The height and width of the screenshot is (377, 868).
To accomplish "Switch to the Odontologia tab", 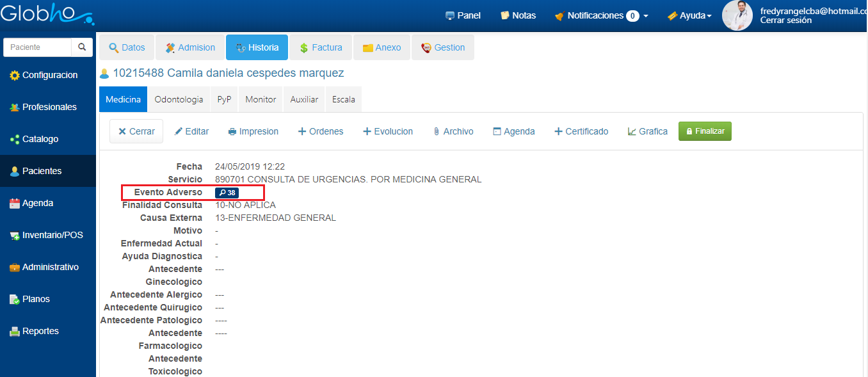I will point(179,99).
